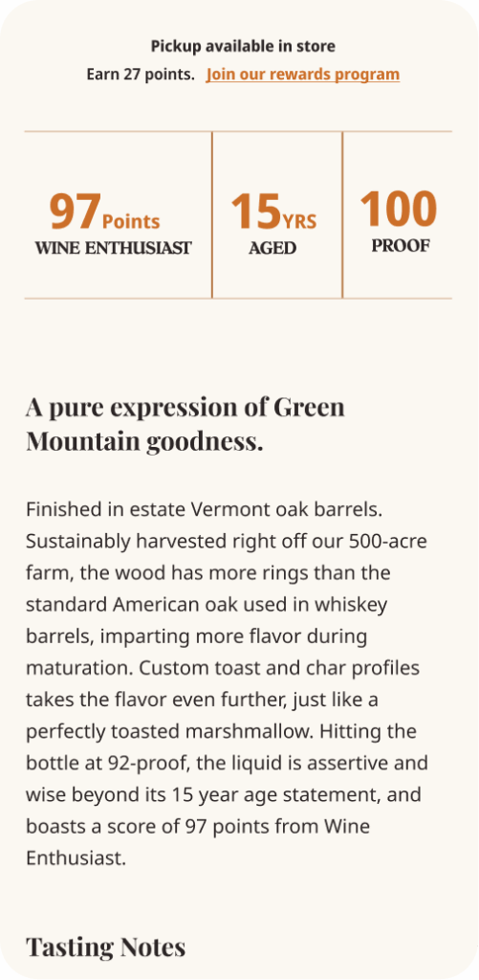The width and height of the screenshot is (479, 980).
Task: Click the Finished in estate Vermont oak sentence
Action: [204, 509]
